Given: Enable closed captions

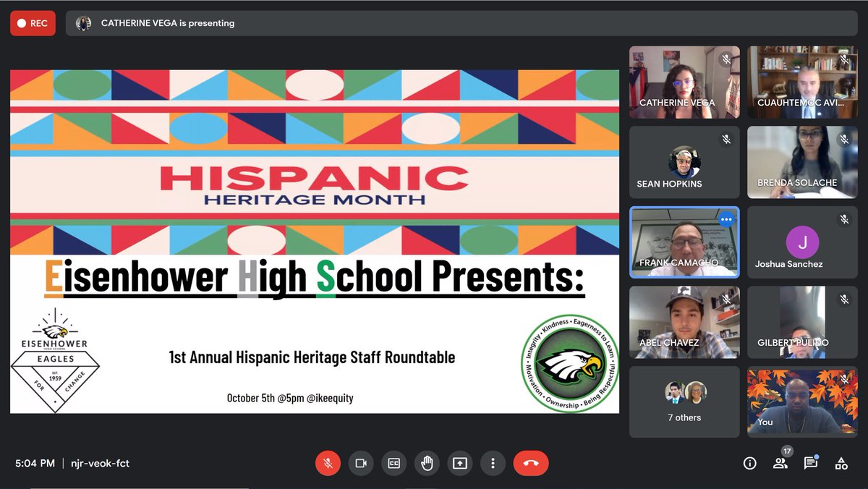Looking at the screenshot, I should (393, 463).
